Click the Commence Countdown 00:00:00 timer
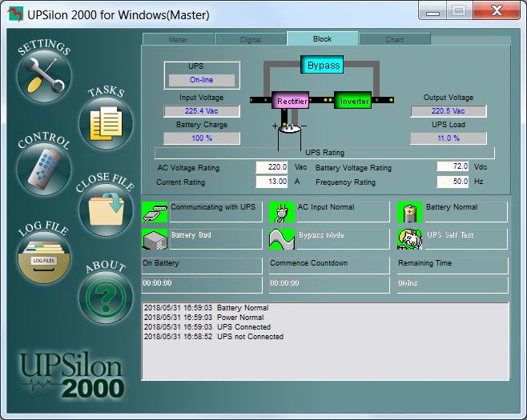 coord(329,285)
